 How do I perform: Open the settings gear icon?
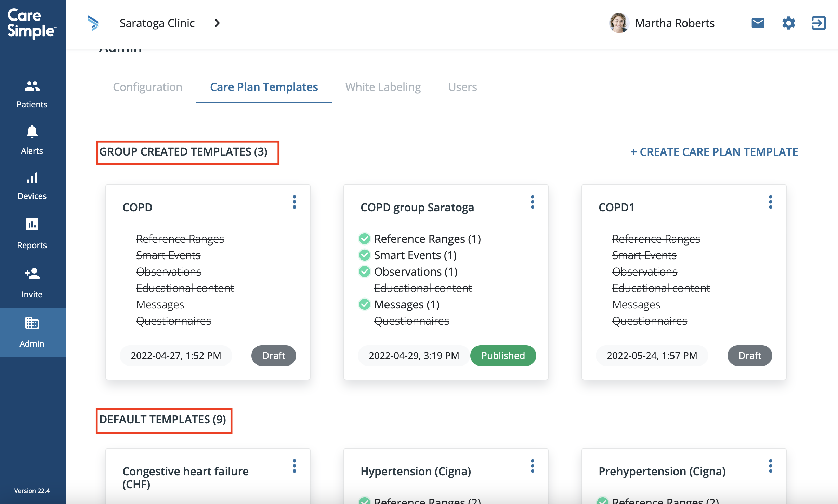(788, 23)
